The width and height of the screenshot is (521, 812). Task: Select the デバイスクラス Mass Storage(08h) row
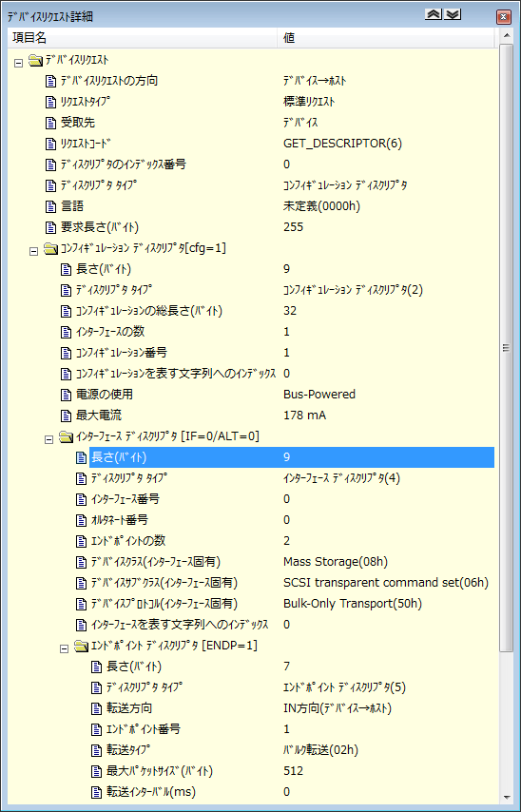(284, 562)
